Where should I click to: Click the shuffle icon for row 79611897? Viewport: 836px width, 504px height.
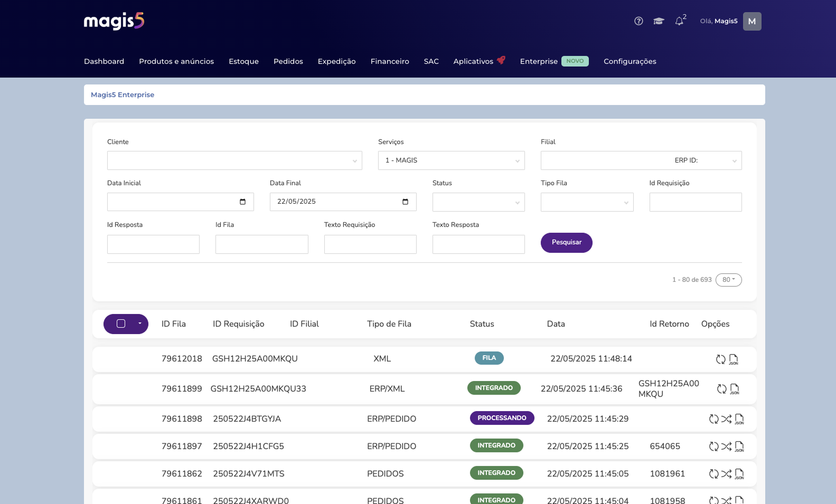point(727,446)
